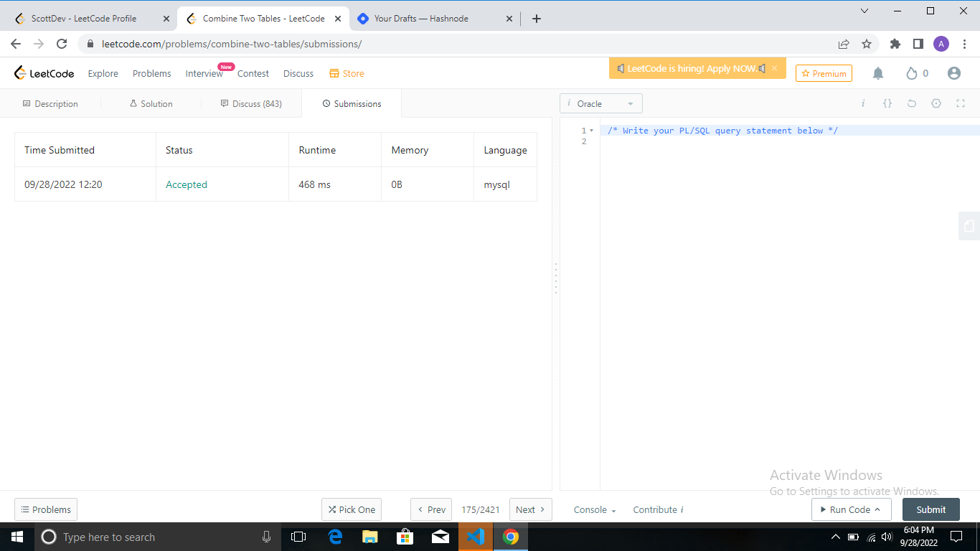Open Microsoft Store from the taskbar

(x=405, y=537)
